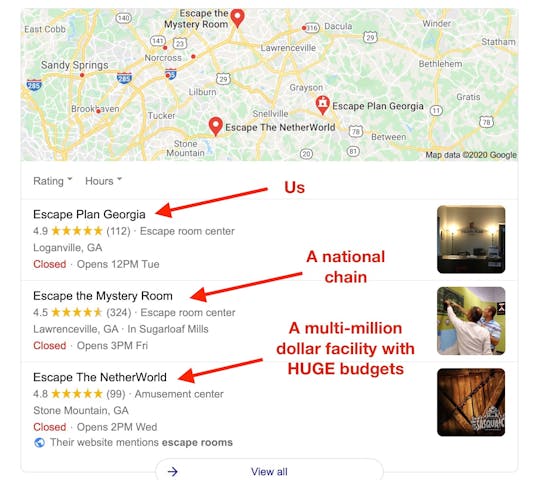Click the Escape Plan Georgia map label
This screenshot has height=480, width=549.
tap(378, 106)
